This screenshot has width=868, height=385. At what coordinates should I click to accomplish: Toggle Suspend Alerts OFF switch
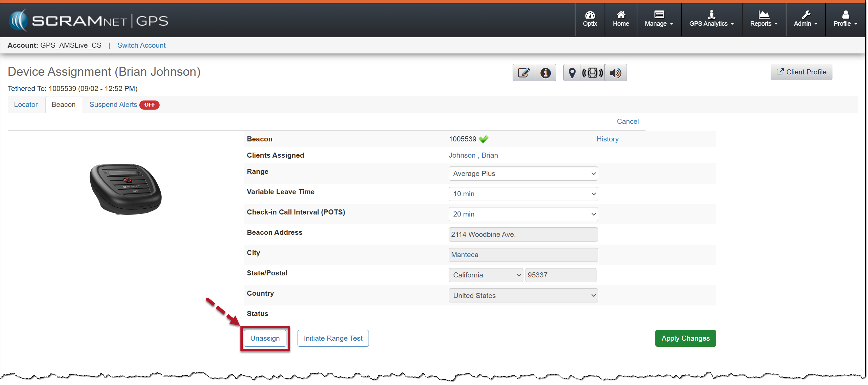149,105
